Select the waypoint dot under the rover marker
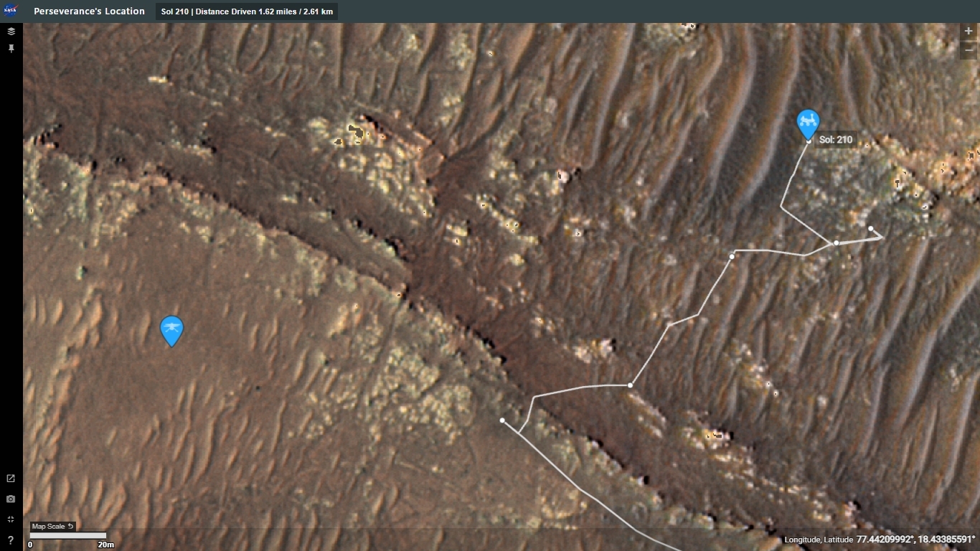Screen dimensions: 980x551 tap(808, 141)
